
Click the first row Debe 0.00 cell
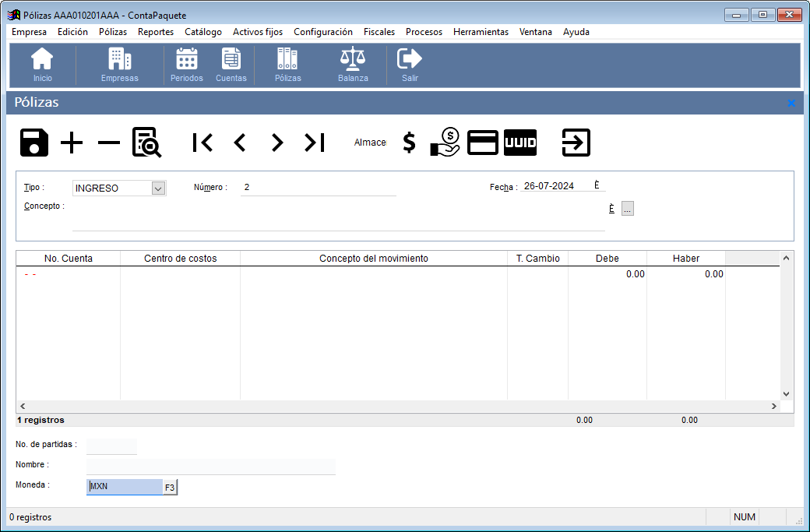(607, 274)
